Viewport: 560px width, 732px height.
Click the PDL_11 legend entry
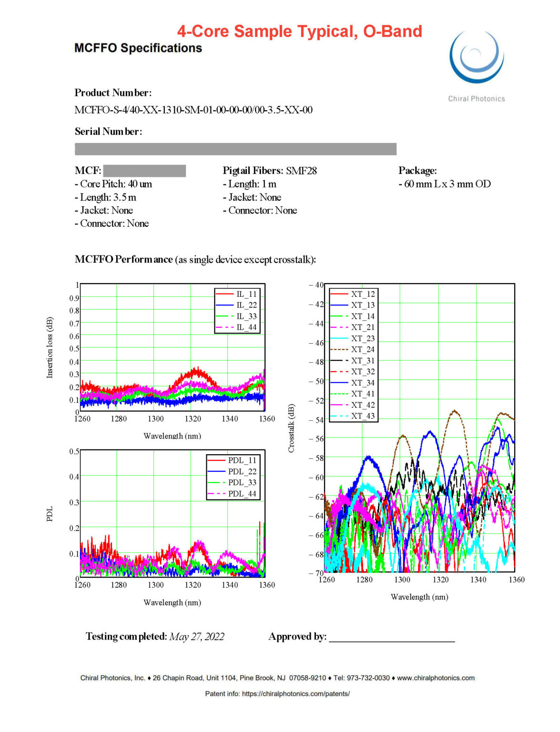[233, 460]
